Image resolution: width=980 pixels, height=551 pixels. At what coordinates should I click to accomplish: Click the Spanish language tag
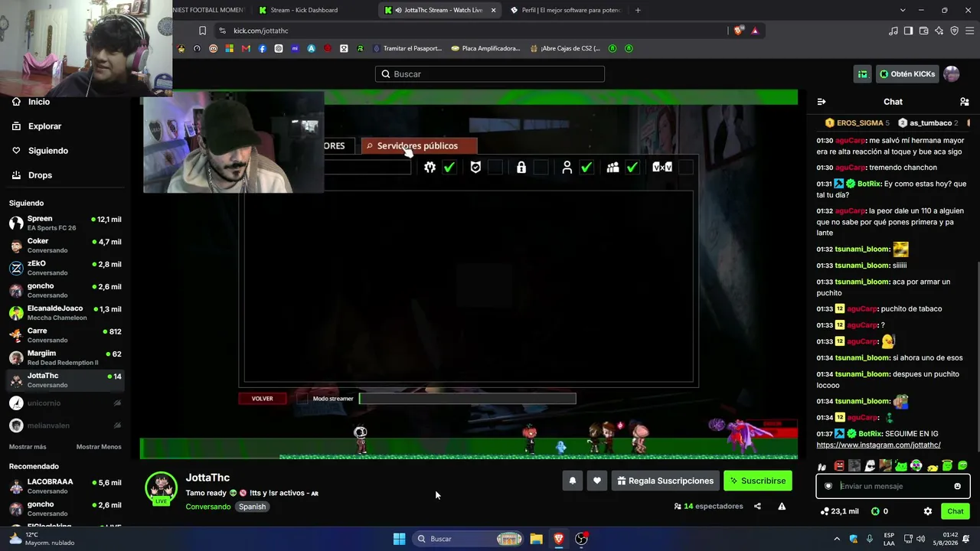pyautogui.click(x=252, y=507)
